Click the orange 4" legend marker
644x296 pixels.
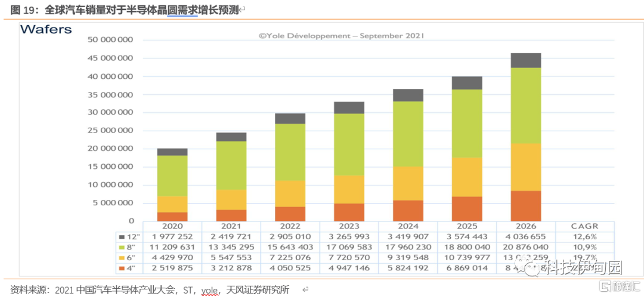pos(123,268)
